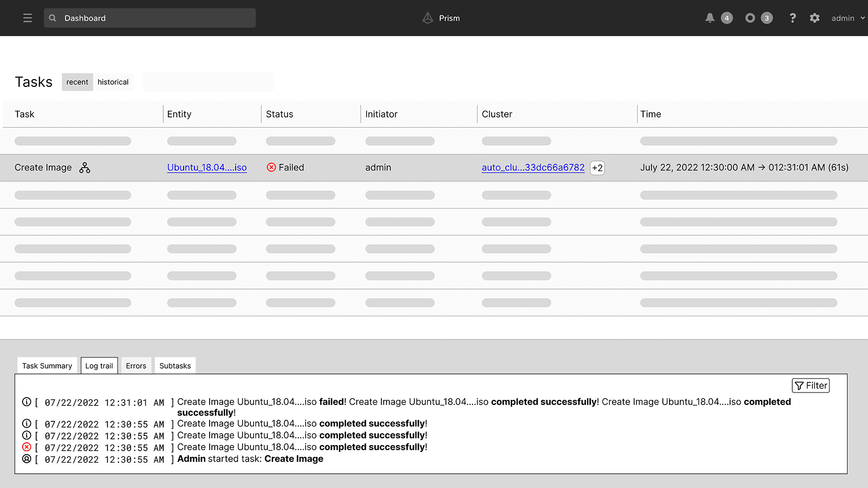868x488 pixels.
Task: Switch to historical tasks view
Action: 113,82
